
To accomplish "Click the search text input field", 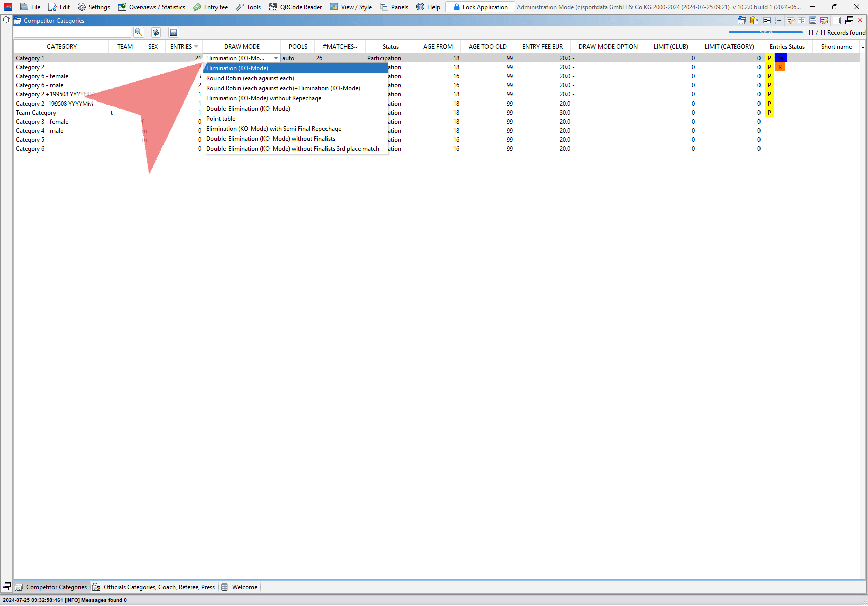I will (72, 32).
